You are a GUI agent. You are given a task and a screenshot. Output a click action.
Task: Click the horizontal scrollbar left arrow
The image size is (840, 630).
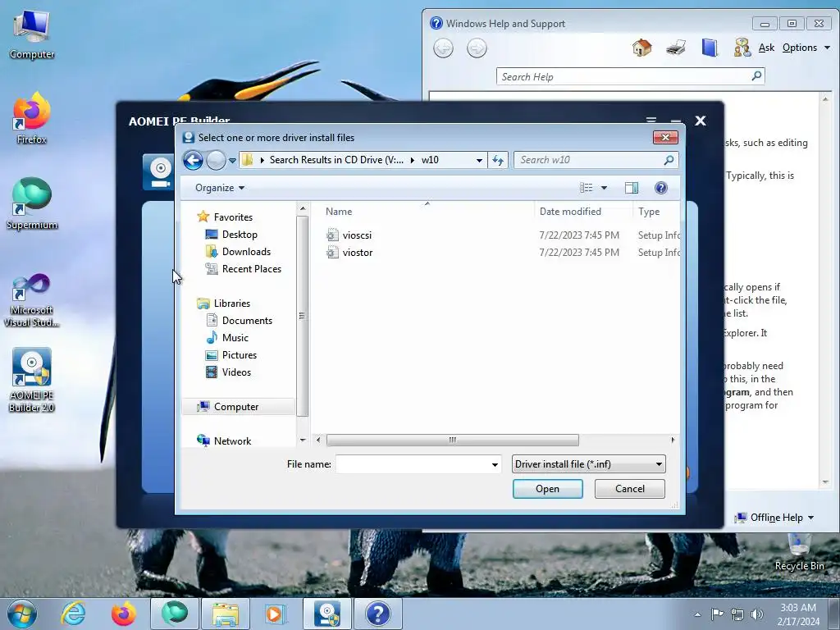coord(319,440)
